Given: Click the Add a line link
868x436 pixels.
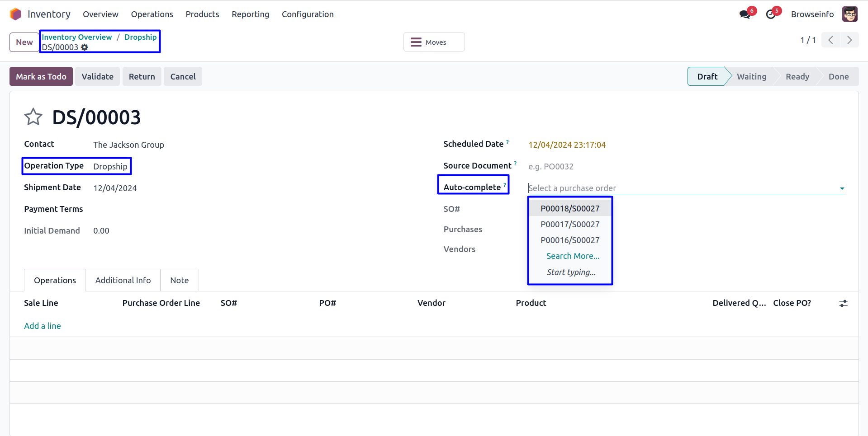Looking at the screenshot, I should pyautogui.click(x=43, y=326).
